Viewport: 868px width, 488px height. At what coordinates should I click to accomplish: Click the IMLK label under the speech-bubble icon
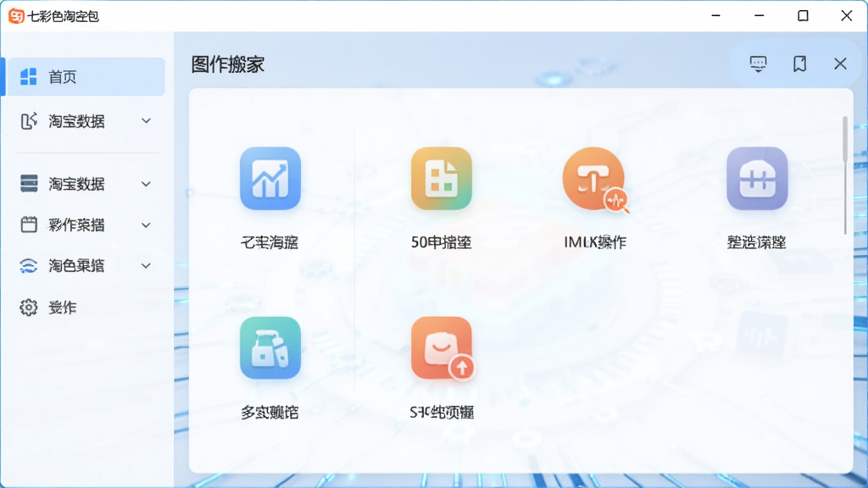[595, 241]
